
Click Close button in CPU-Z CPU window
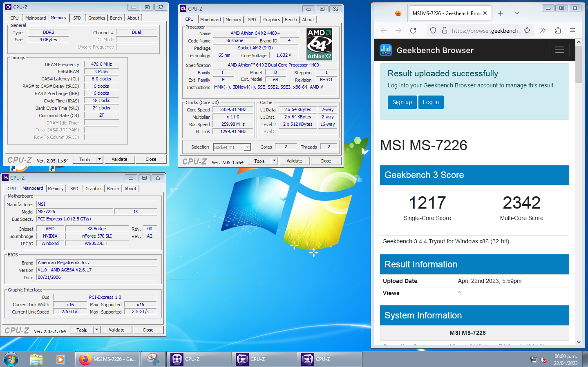click(x=326, y=161)
